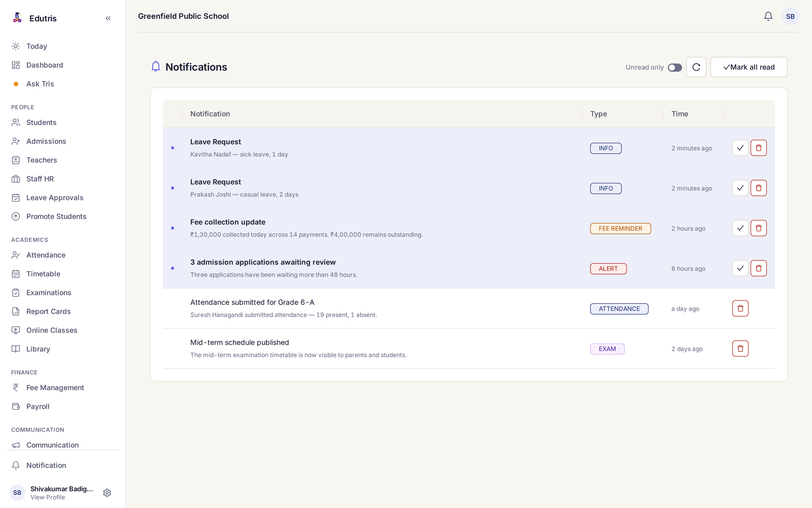Image resolution: width=812 pixels, height=508 pixels.
Task: Go to Examinations
Action: point(63,293)
